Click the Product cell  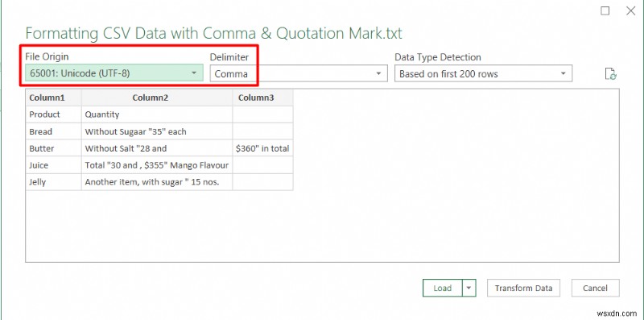pyautogui.click(x=53, y=114)
